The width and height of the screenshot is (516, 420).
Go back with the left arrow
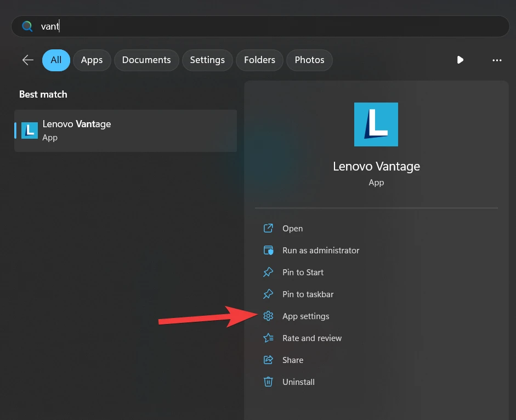(x=28, y=60)
